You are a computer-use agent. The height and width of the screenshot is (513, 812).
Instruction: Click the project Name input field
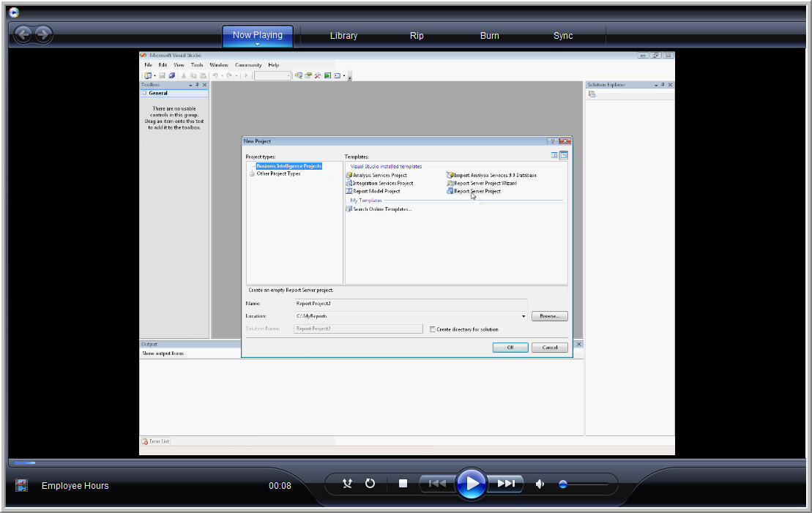(411, 304)
